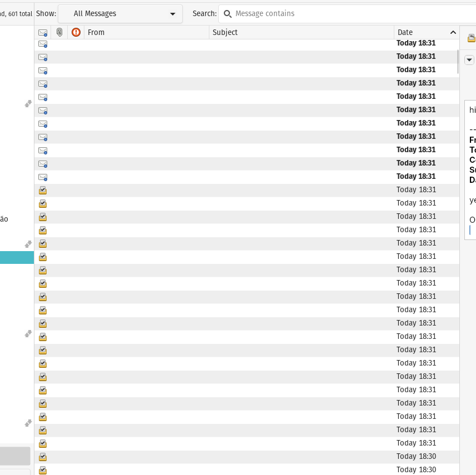Screen dimensions: 476x475
Task: Sort by the attachment paperclip column
Action: 59,32
